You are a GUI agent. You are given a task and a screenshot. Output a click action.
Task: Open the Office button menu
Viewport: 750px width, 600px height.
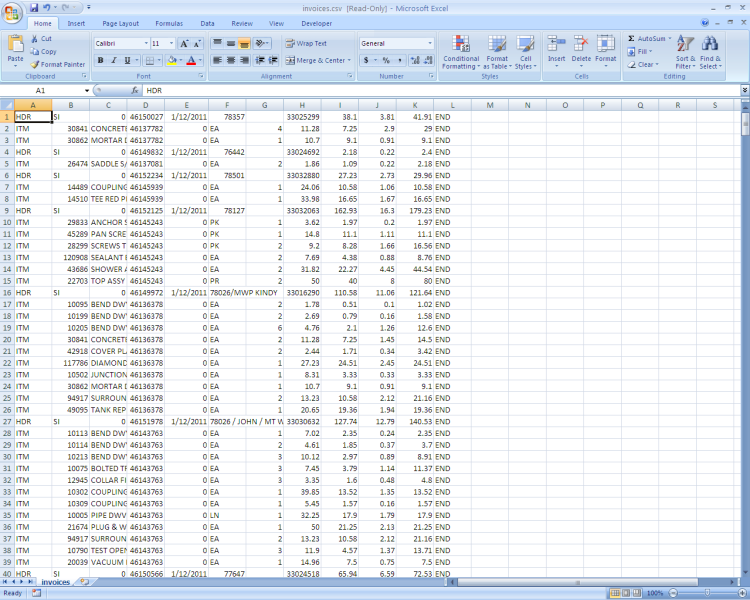click(12, 12)
